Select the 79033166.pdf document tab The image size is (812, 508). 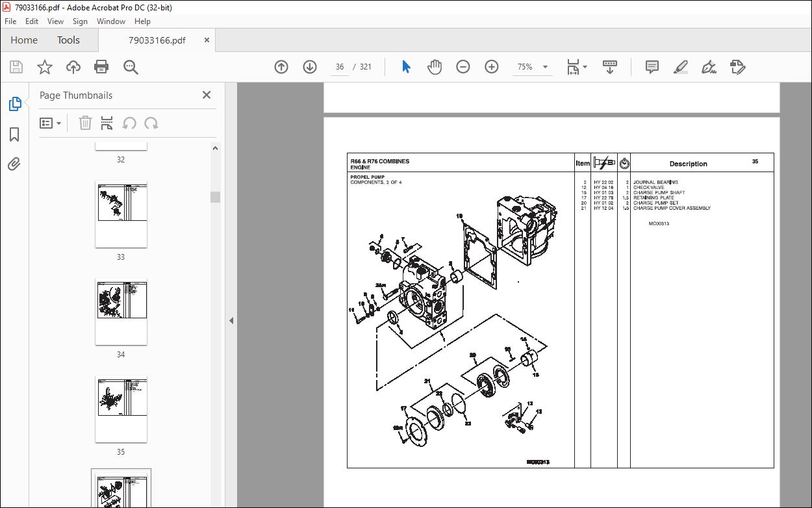click(157, 40)
